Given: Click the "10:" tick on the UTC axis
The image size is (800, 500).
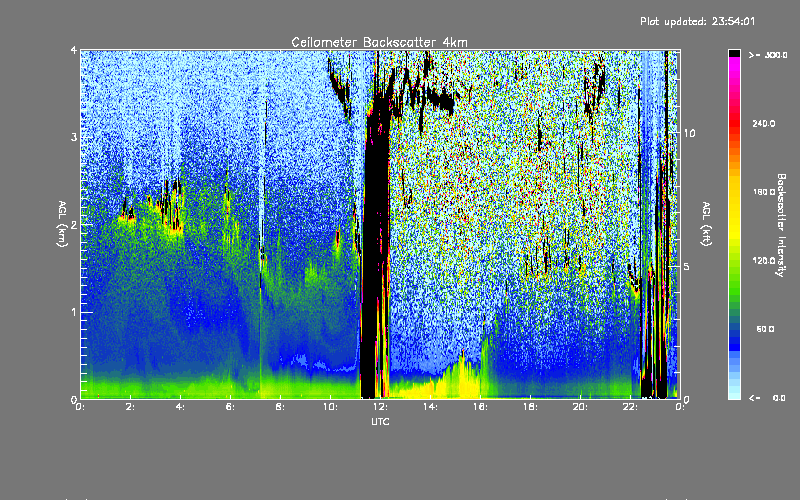Looking at the screenshot, I should click(331, 407).
